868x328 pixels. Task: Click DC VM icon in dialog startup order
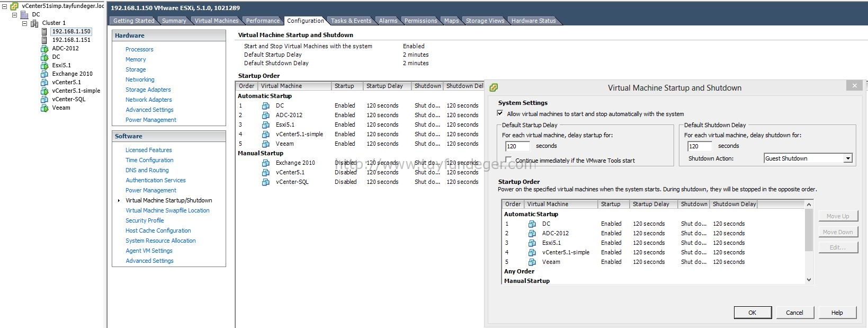[x=532, y=224]
